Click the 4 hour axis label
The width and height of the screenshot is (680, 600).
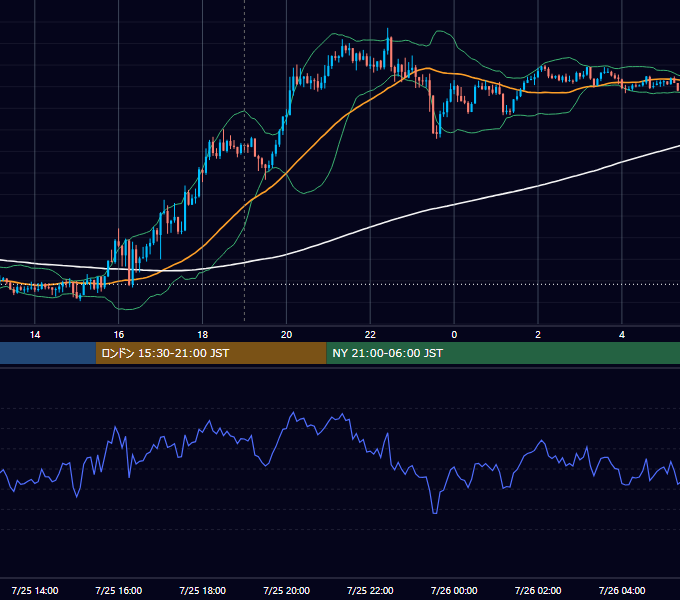622,335
